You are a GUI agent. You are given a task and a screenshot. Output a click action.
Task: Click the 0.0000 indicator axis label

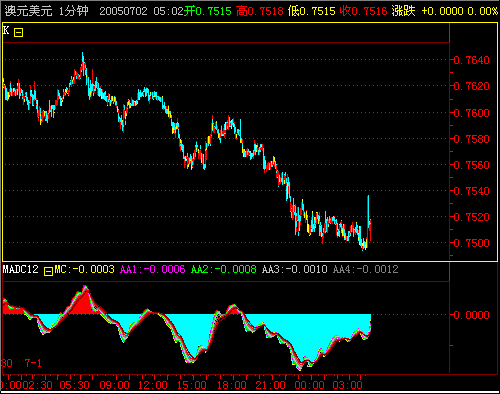(x=472, y=315)
